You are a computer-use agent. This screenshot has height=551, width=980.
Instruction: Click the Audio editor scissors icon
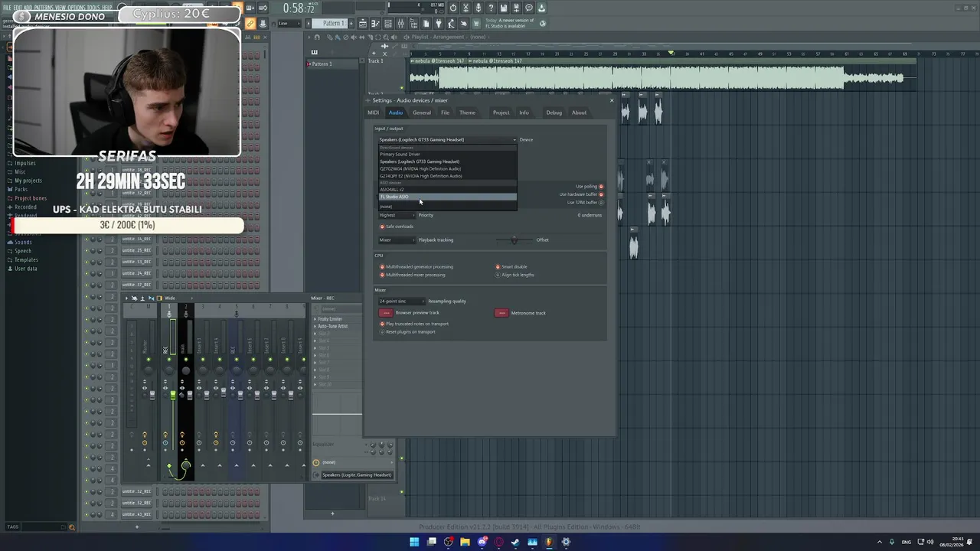pos(465,8)
